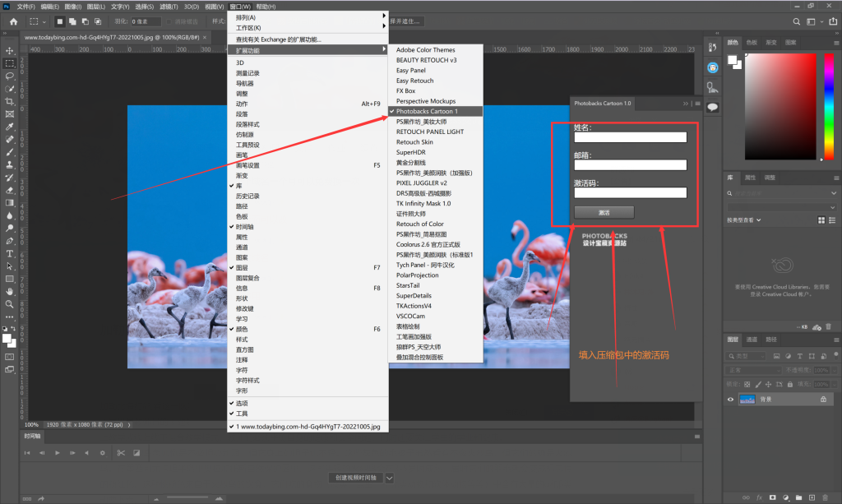
Task: Open the History panel dock icon
Action: 713,47
